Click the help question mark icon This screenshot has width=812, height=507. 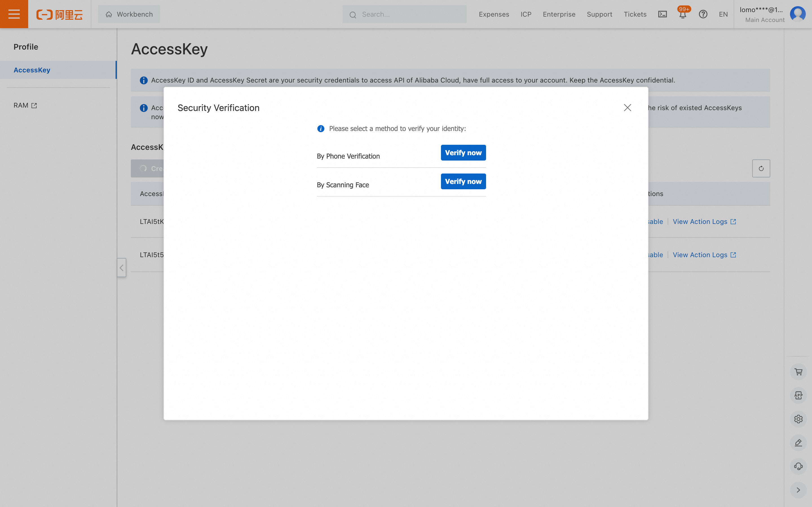pyautogui.click(x=703, y=14)
